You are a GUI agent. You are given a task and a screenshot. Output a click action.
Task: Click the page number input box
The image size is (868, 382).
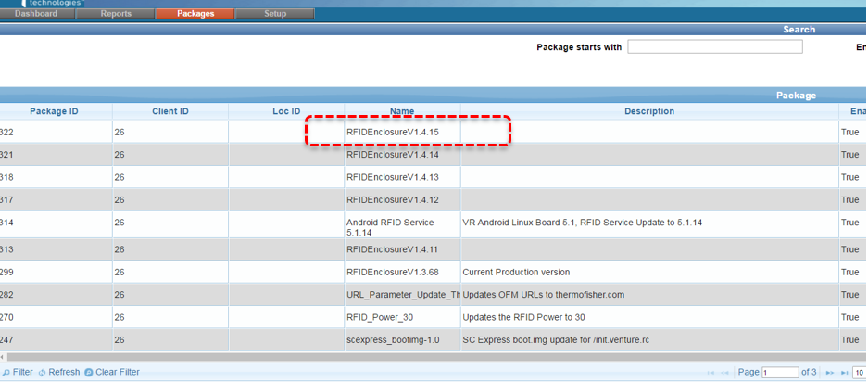point(779,373)
